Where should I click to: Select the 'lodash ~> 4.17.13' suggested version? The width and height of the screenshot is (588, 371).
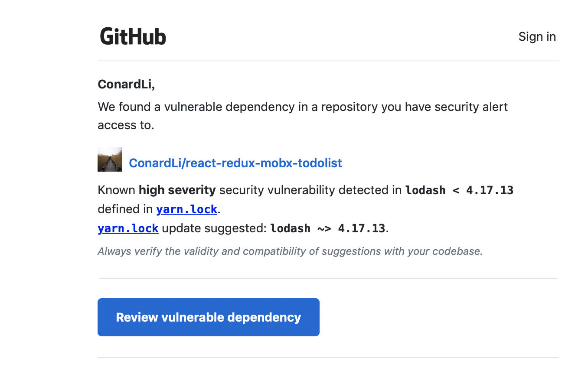pyautogui.click(x=327, y=228)
